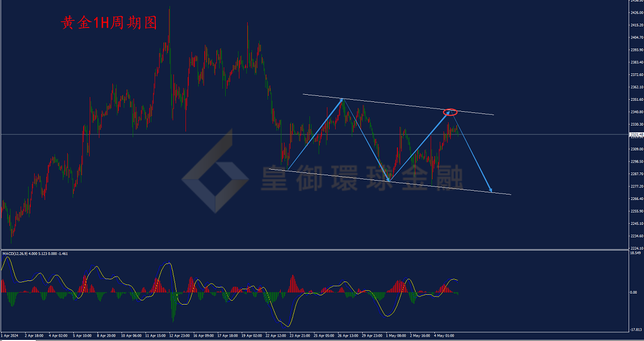The width and height of the screenshot is (644, 341).
Task: Select the lower white channel trendline
Action: pos(389,181)
